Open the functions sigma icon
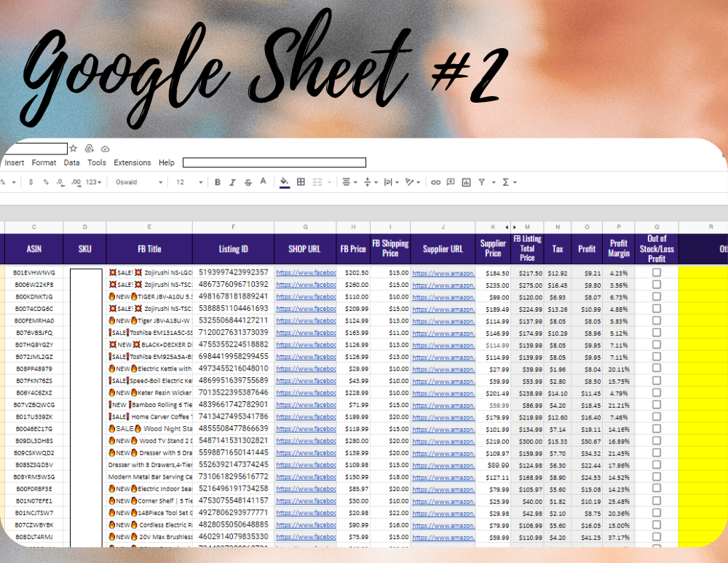Image resolution: width=728 pixels, height=563 pixels. pos(506,182)
